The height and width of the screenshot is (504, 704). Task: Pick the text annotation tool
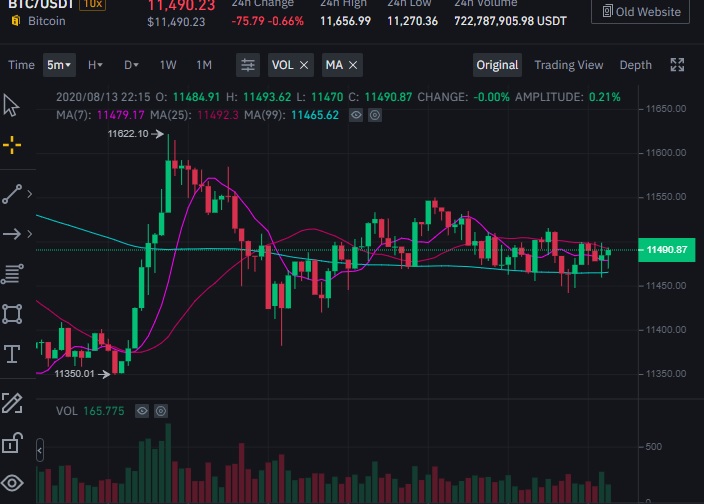[12, 354]
